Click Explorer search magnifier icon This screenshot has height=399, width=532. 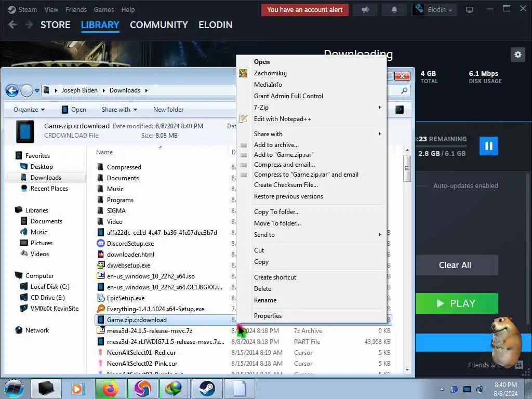[404, 90]
